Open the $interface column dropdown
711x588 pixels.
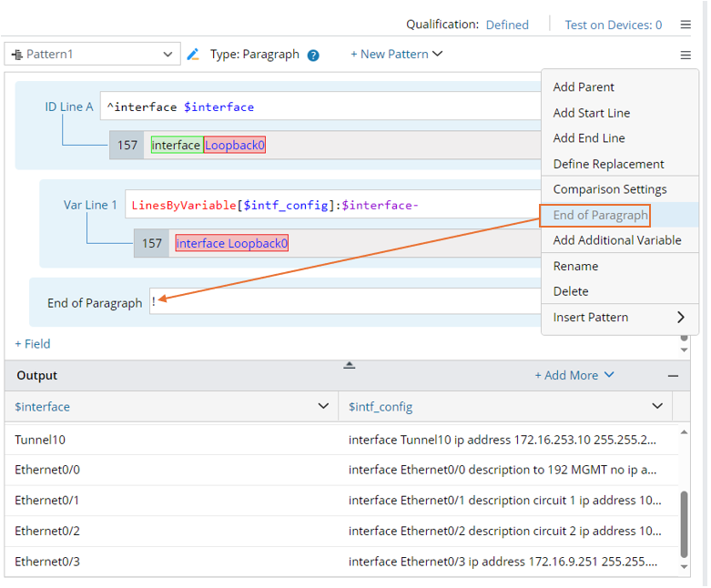[x=322, y=406]
